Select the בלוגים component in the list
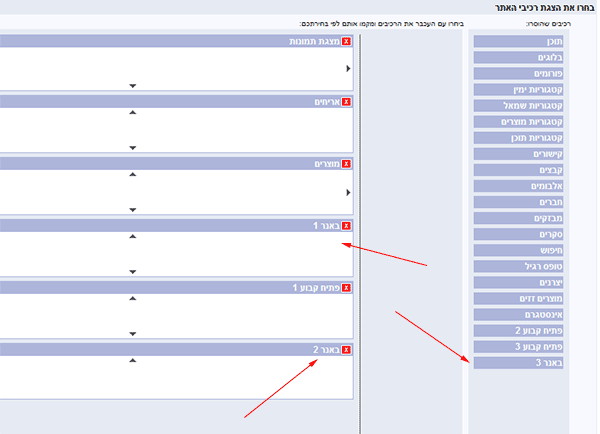 pyautogui.click(x=520, y=58)
